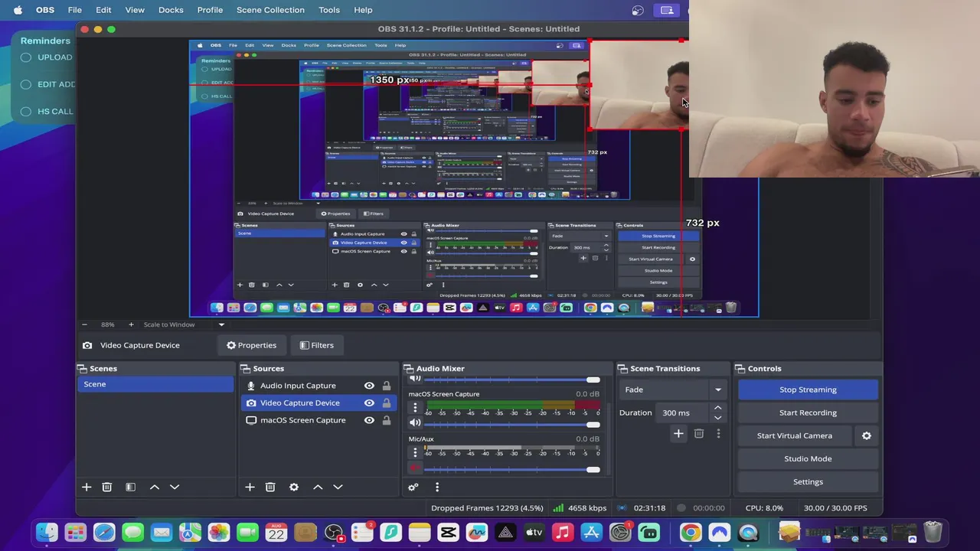Click the Stop Streaming button
This screenshot has height=551, width=980.
coord(808,390)
